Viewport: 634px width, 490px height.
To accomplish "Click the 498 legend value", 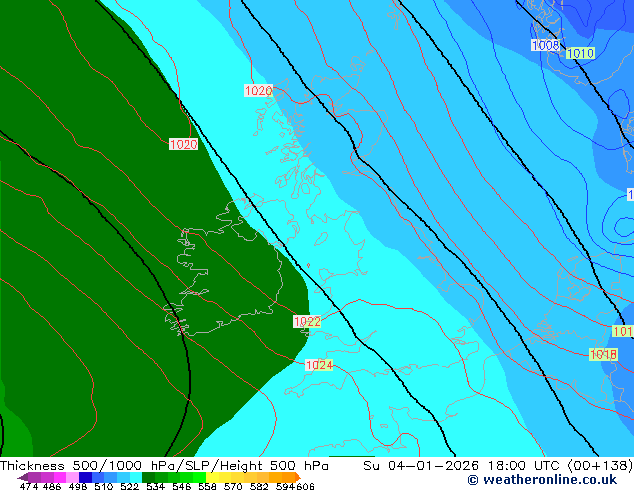I will tap(78, 486).
